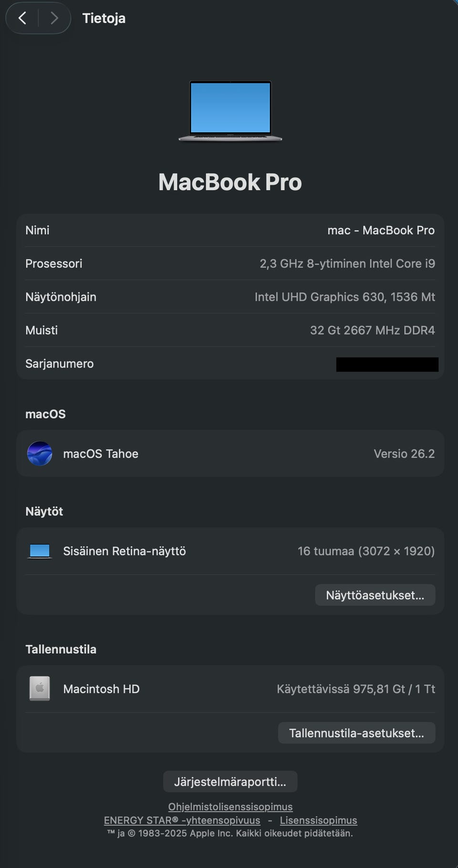Open Näyttöasetukset display settings
The width and height of the screenshot is (458, 868).
[375, 595]
